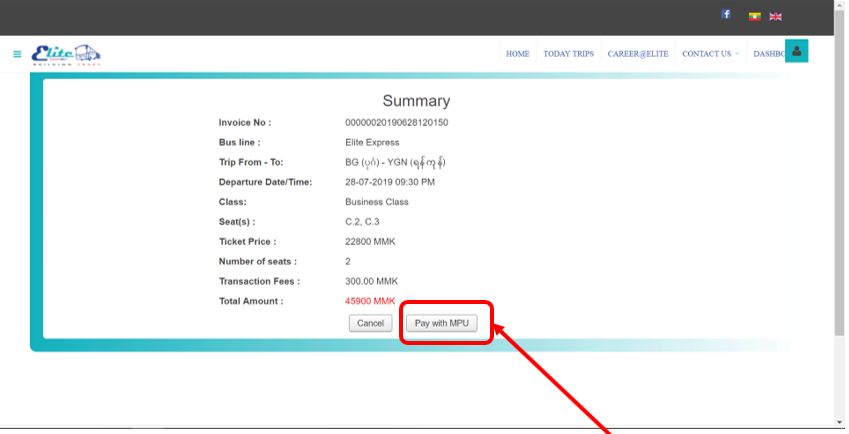Click the Summary heading
The image size is (849, 434).
pos(416,101)
